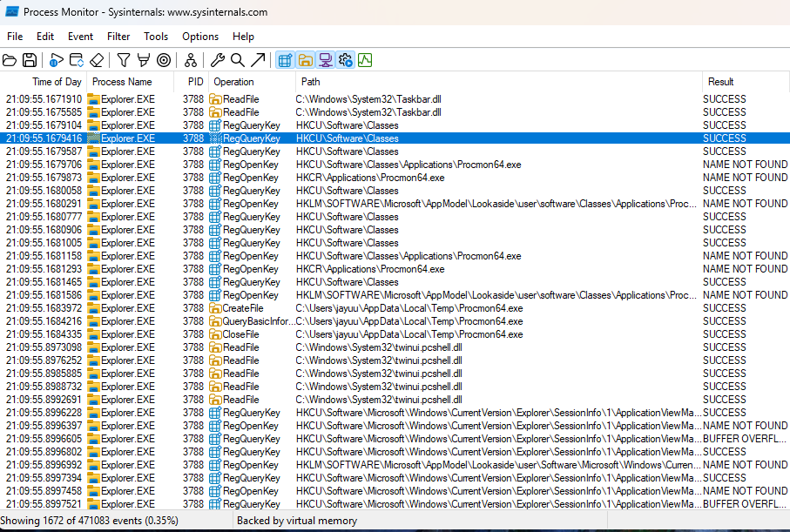Click the Time of Day column header
Viewport: 790px width, 532px height.
pyautogui.click(x=44, y=82)
